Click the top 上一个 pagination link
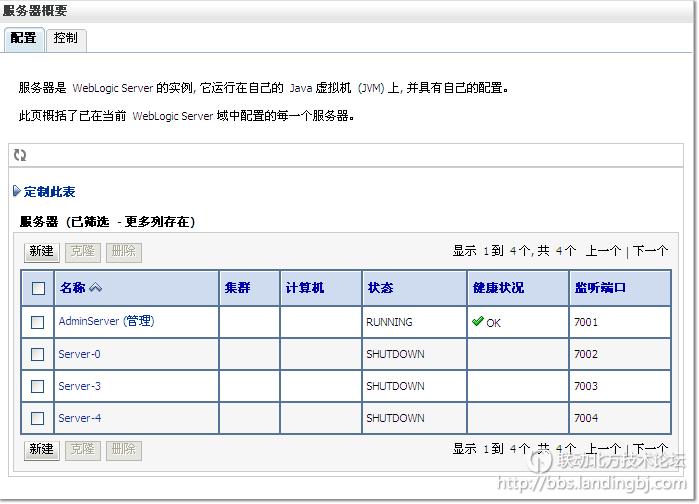Viewport: 699px width, 504px height. (603, 251)
